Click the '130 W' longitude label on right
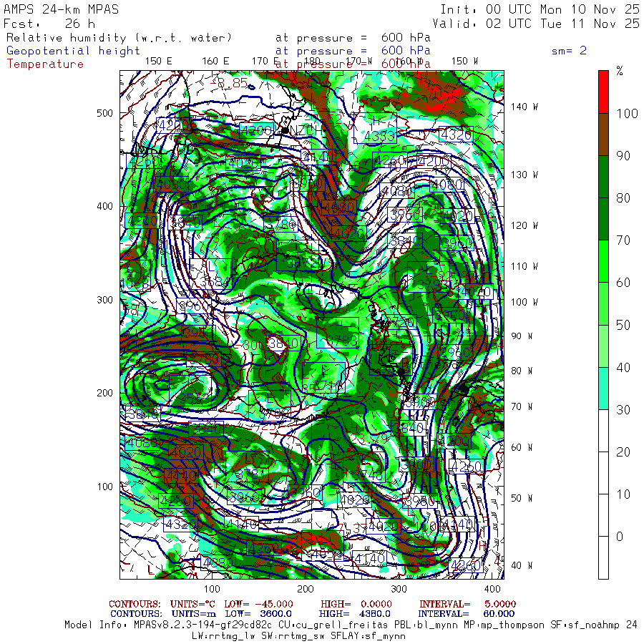The height and width of the screenshot is (644, 644). point(524,175)
